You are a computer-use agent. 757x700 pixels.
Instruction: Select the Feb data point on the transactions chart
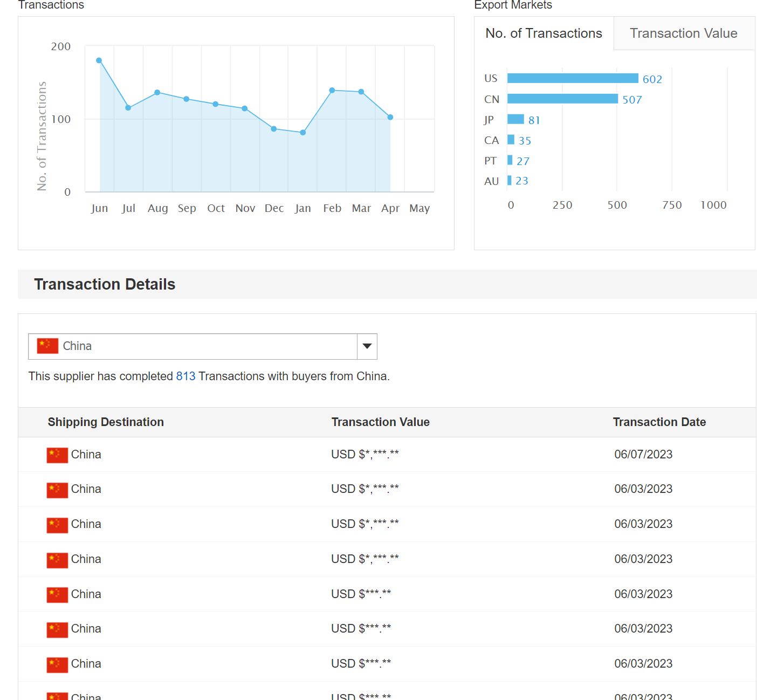[x=332, y=90]
